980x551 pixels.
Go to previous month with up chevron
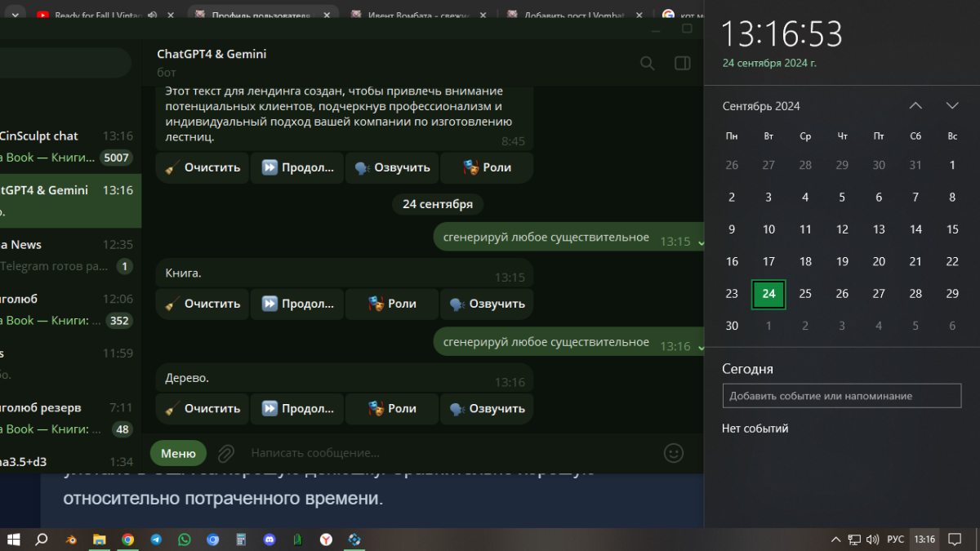pyautogui.click(x=915, y=106)
